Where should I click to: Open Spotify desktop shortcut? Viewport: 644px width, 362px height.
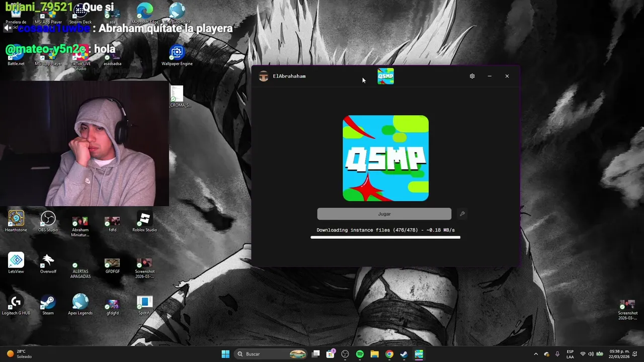coord(144,305)
